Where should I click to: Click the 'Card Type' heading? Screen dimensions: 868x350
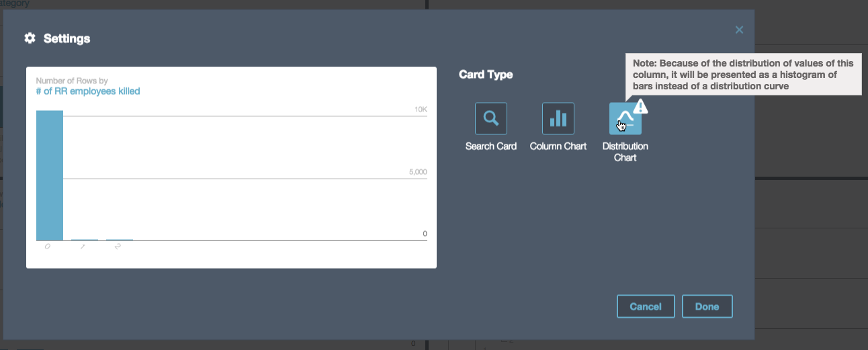pos(486,75)
